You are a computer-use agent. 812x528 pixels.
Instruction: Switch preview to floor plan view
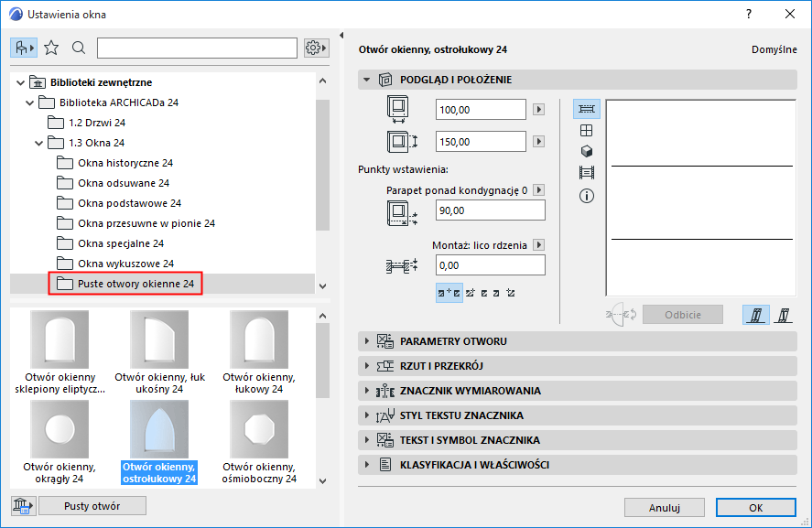(x=586, y=109)
